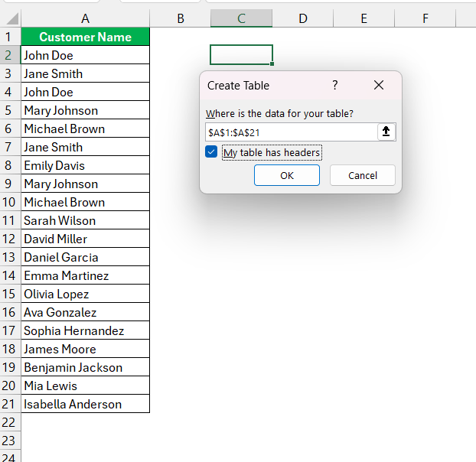Select row 21 header number
Image resolution: width=476 pixels, height=462 pixels.
coord(10,404)
